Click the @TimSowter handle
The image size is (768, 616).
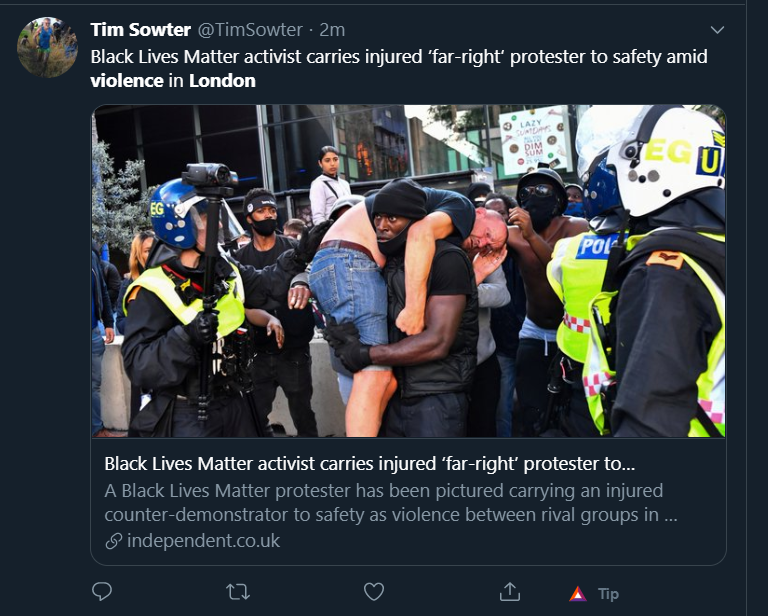pos(250,30)
